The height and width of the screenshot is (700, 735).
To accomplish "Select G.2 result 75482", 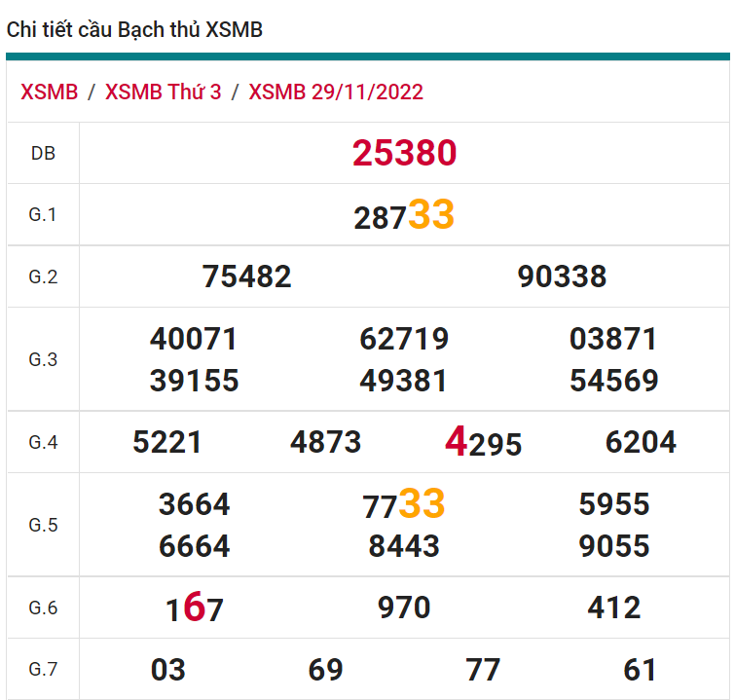I will coord(246,276).
